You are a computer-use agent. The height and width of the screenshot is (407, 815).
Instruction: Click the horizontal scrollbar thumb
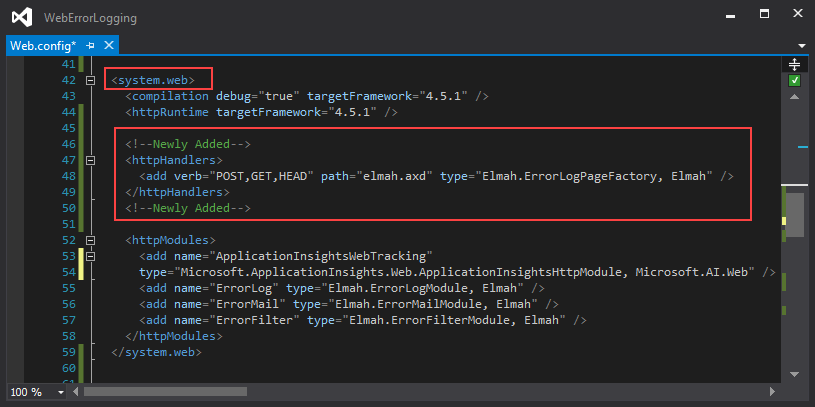tap(165, 391)
